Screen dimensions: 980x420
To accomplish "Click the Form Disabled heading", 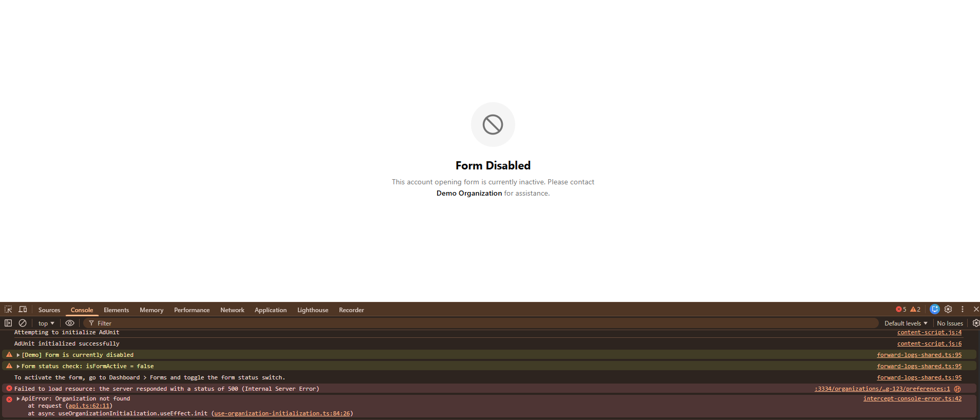I will tap(493, 166).
